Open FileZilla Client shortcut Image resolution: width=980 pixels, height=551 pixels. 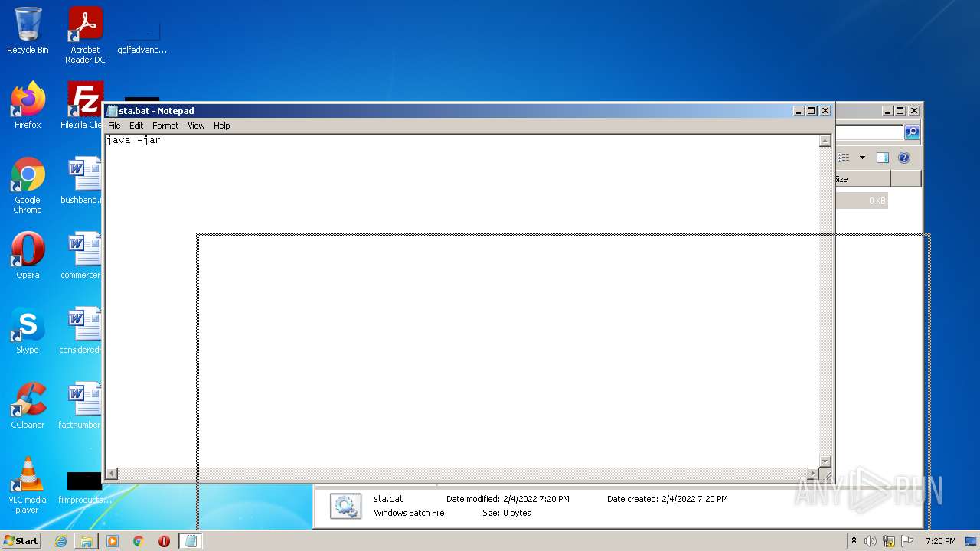(x=83, y=105)
